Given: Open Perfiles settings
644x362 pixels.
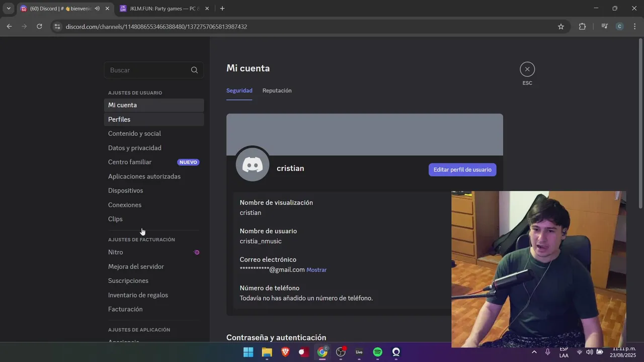Looking at the screenshot, I should (154, 120).
